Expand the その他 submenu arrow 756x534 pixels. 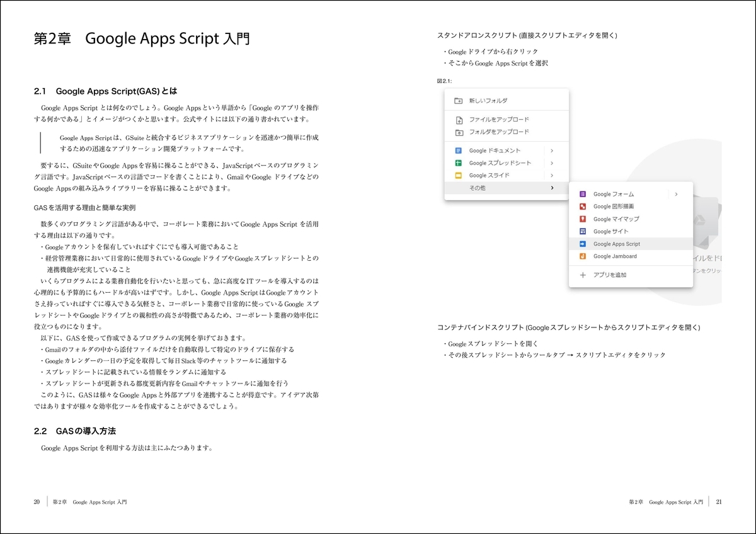coord(552,188)
